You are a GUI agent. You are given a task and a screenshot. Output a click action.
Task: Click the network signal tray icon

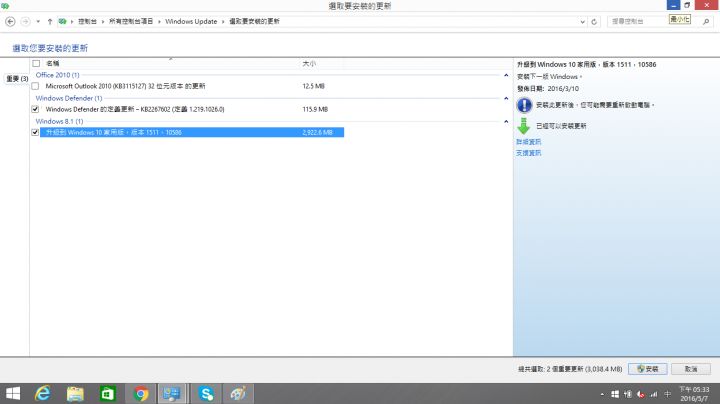click(653, 394)
